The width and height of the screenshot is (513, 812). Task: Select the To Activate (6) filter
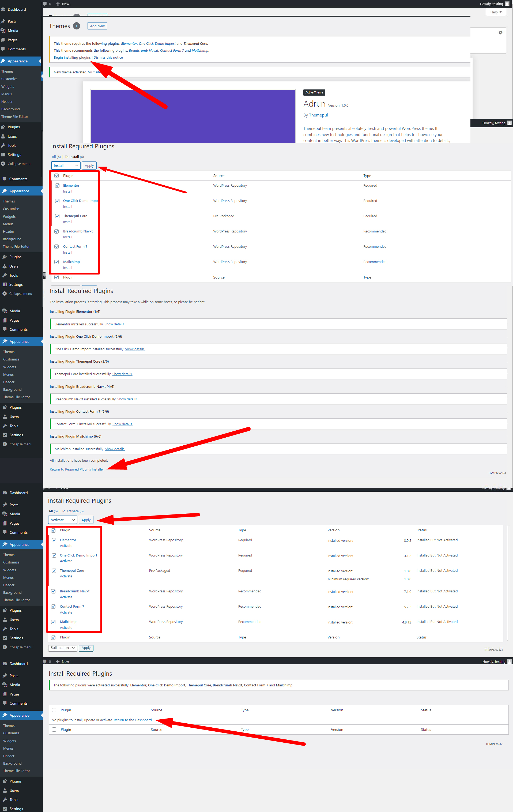pyautogui.click(x=73, y=511)
